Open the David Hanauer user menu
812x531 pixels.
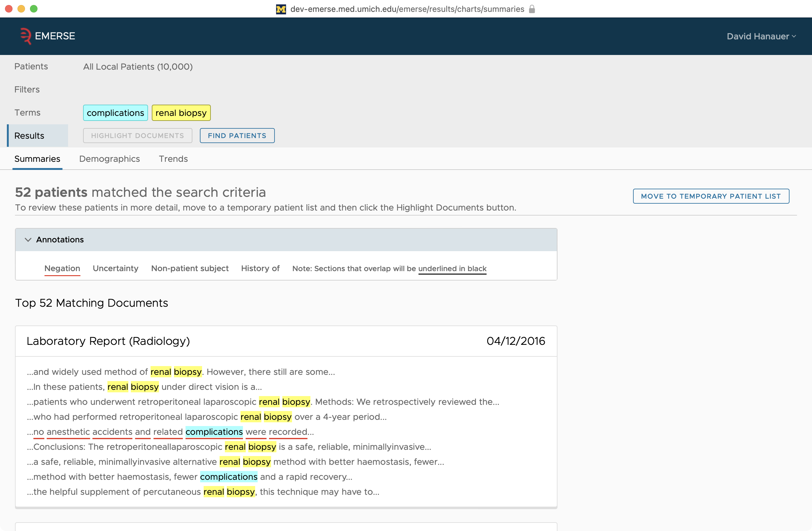[x=761, y=36]
